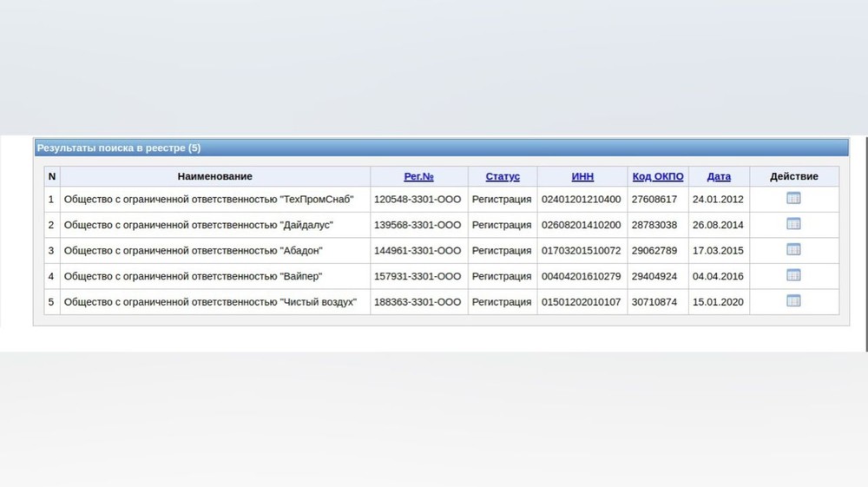868x487 pixels.
Task: Click INN value 00404201610279
Action: pyautogui.click(x=581, y=276)
